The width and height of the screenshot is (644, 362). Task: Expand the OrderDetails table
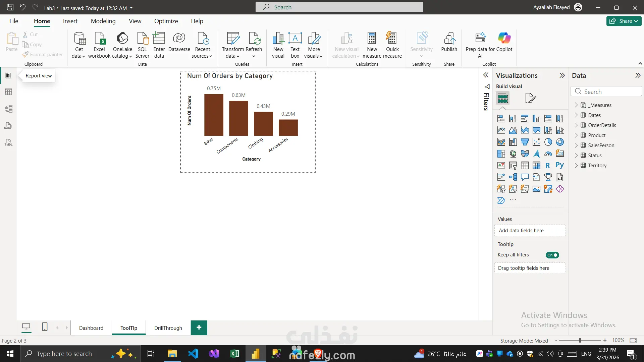tap(576, 125)
